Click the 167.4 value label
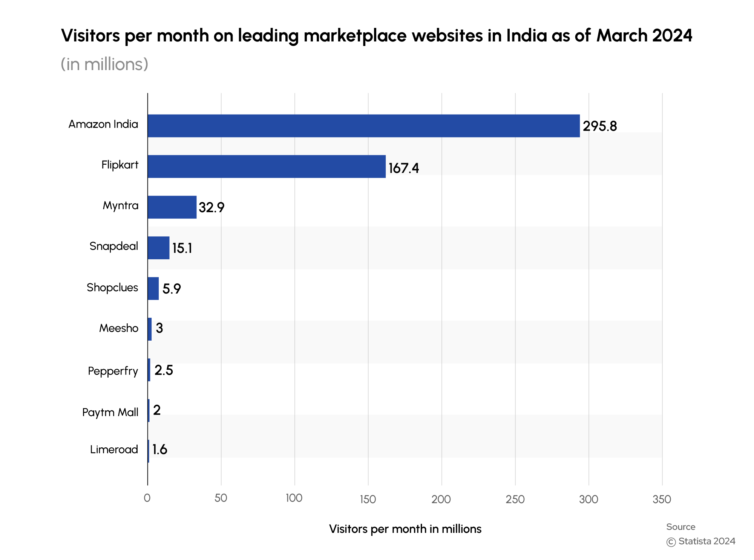754x560 pixels. [x=403, y=168]
